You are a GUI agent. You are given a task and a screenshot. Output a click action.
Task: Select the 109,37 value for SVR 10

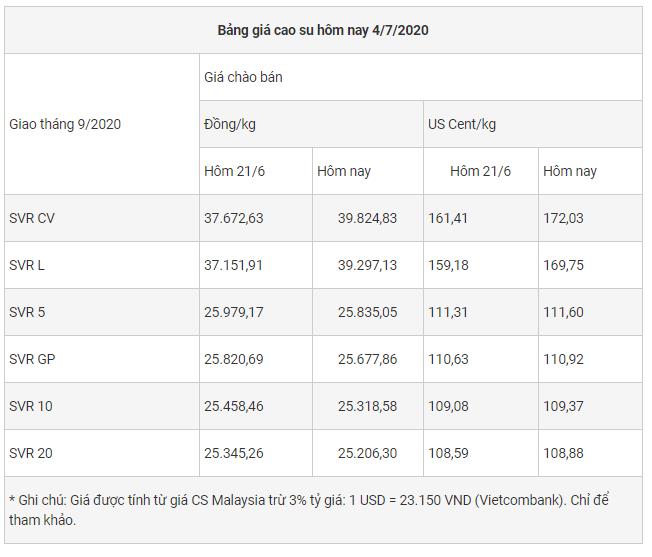point(563,406)
